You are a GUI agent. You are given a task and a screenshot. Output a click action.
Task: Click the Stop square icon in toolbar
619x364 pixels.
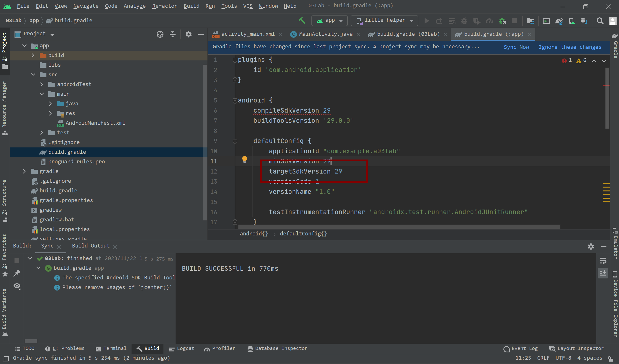pos(514,21)
